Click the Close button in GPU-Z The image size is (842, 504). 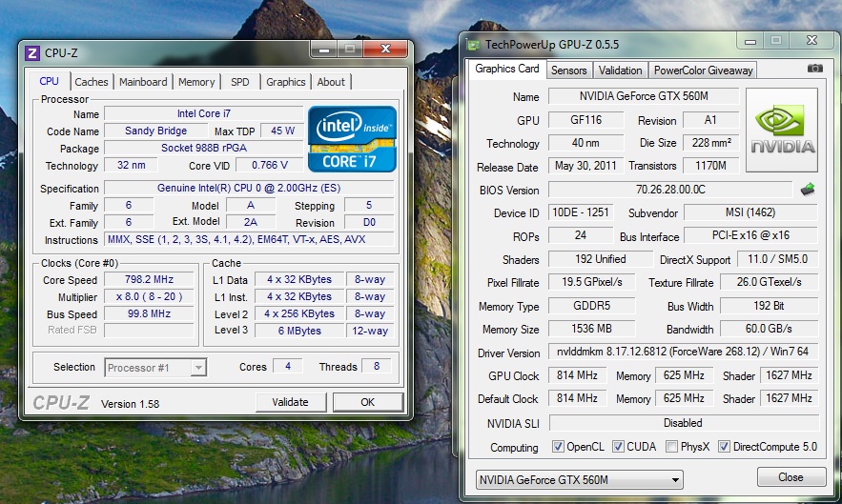click(791, 476)
